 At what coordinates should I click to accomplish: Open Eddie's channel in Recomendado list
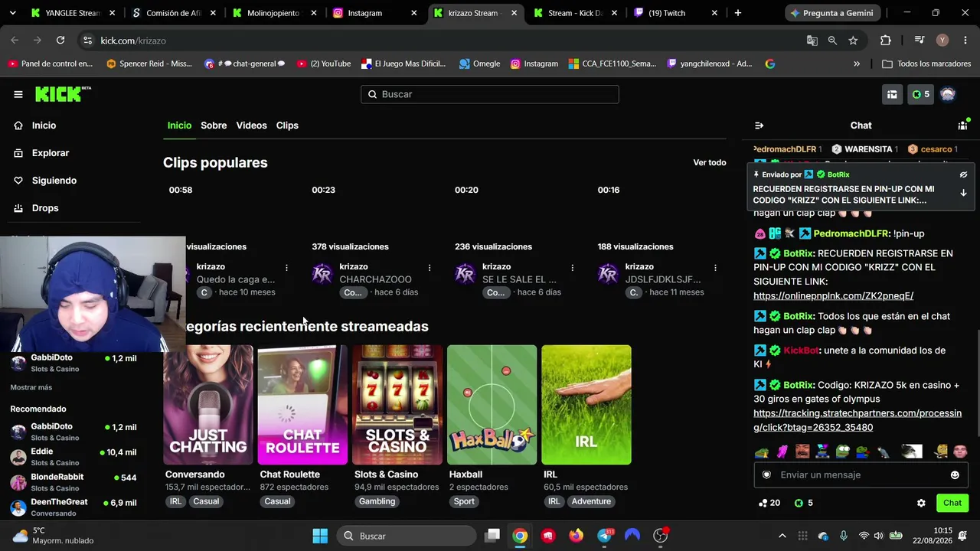tap(73, 457)
